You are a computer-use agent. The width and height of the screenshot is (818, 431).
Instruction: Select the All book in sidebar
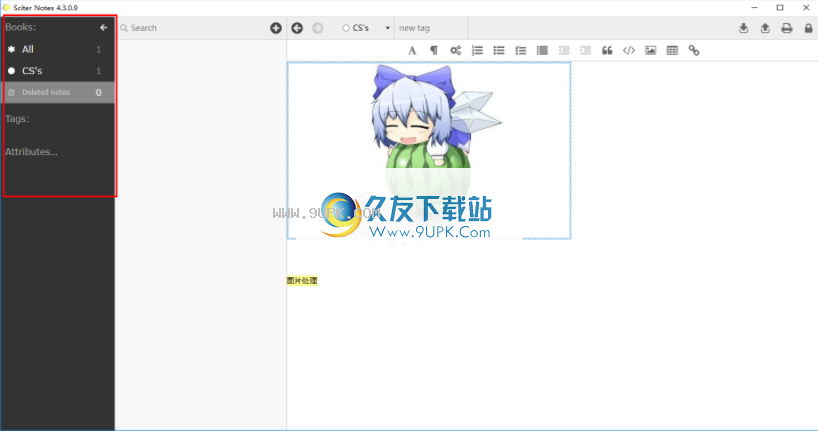click(x=58, y=49)
